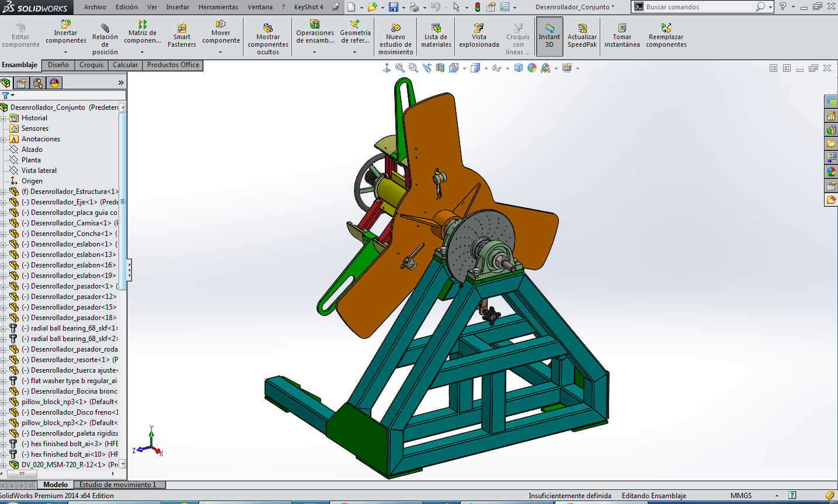Click Rebuild traffic light icon
Image resolution: width=838 pixels, height=504 pixels.
tap(477, 7)
